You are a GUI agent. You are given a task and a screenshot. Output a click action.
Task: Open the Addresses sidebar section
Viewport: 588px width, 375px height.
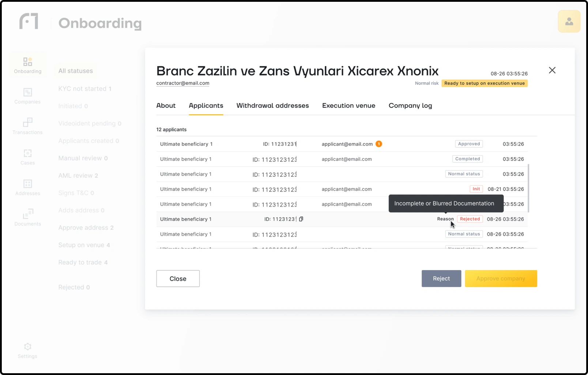[28, 187]
